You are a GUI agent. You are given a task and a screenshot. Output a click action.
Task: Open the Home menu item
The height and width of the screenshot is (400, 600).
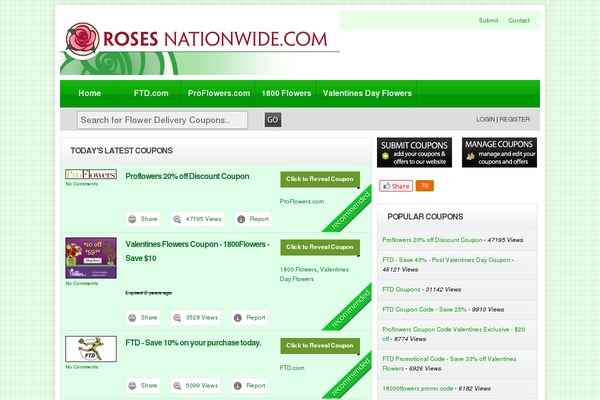click(x=90, y=93)
